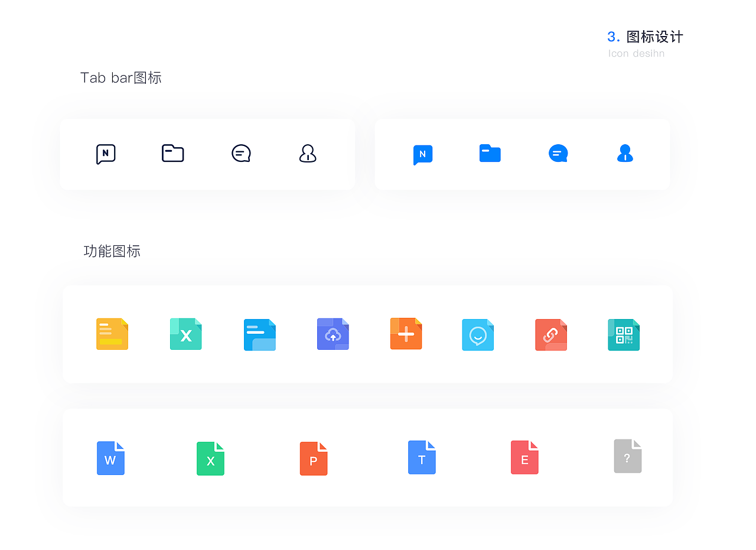Click the outlined N note speech-bubble icon

pyautogui.click(x=106, y=154)
